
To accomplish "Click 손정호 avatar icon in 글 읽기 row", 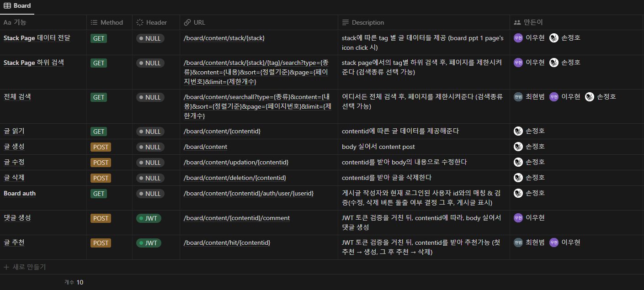I will click(518, 131).
